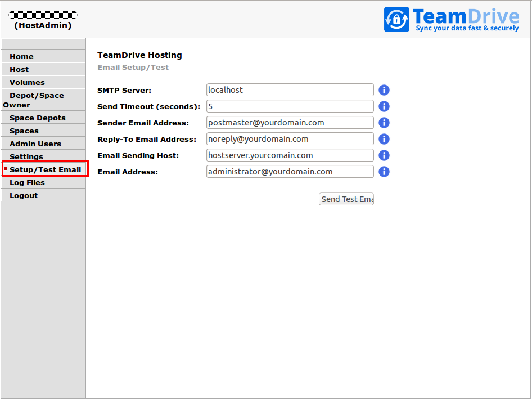532x399 pixels.
Task: Open Volumes page
Action: coord(43,82)
